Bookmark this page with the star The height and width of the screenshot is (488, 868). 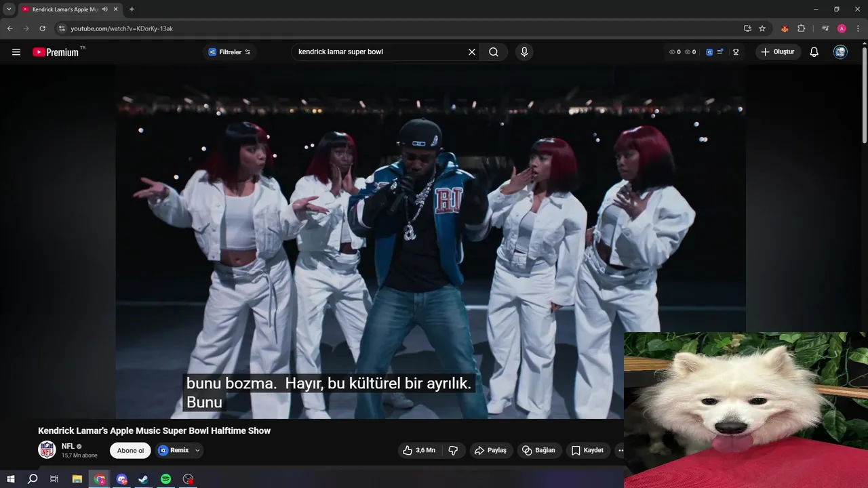click(762, 28)
